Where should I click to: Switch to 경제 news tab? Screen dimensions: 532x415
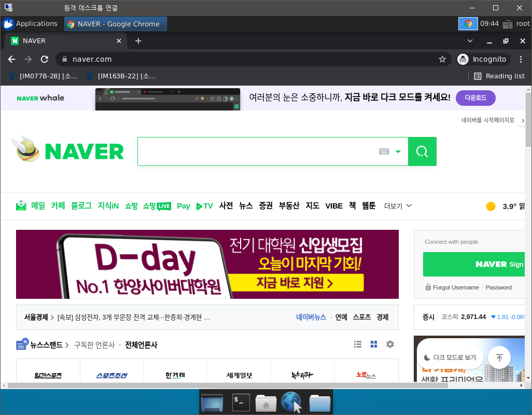point(382,317)
